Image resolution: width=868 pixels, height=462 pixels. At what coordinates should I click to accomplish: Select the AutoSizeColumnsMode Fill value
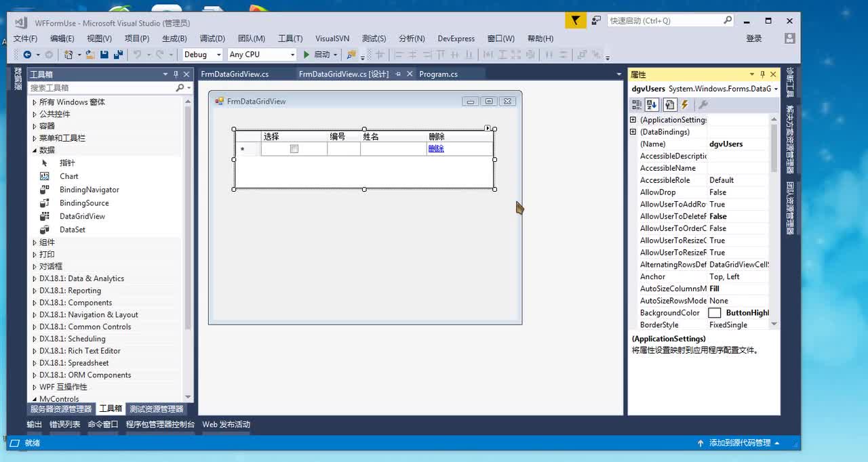[738, 289]
